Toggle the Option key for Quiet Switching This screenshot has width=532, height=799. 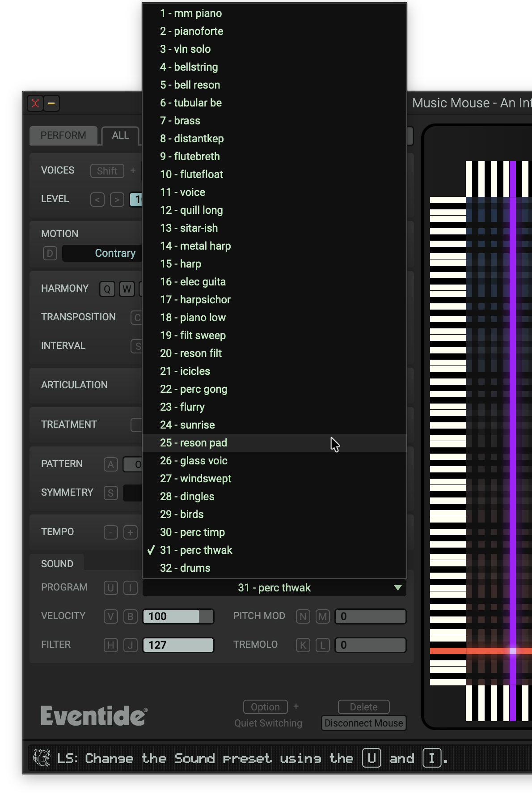(x=265, y=707)
